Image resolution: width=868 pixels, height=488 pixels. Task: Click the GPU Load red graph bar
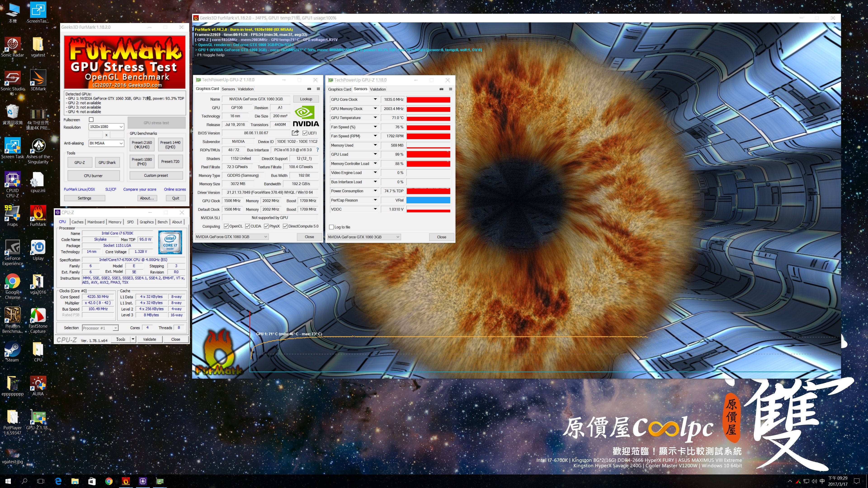428,154
